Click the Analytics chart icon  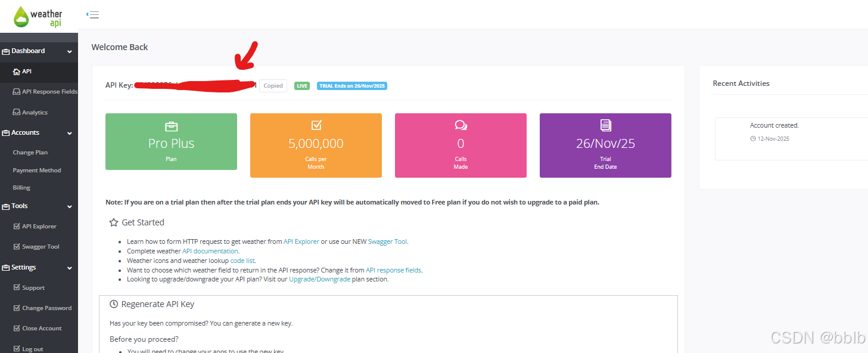click(17, 112)
